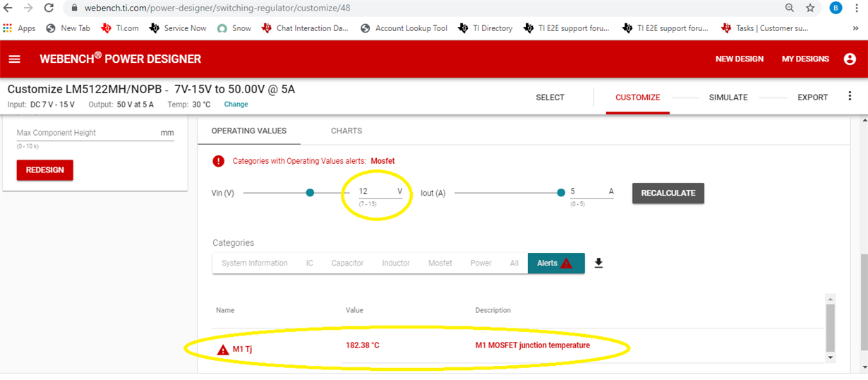Select the Capacitor category

tap(347, 263)
